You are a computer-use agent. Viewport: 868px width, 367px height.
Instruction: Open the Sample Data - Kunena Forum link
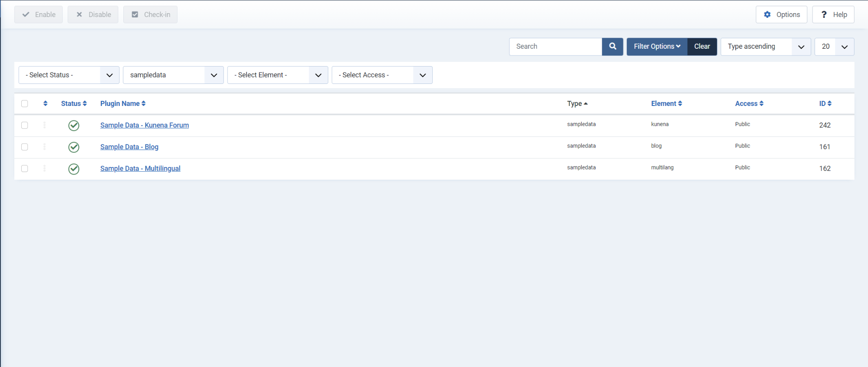click(x=145, y=125)
